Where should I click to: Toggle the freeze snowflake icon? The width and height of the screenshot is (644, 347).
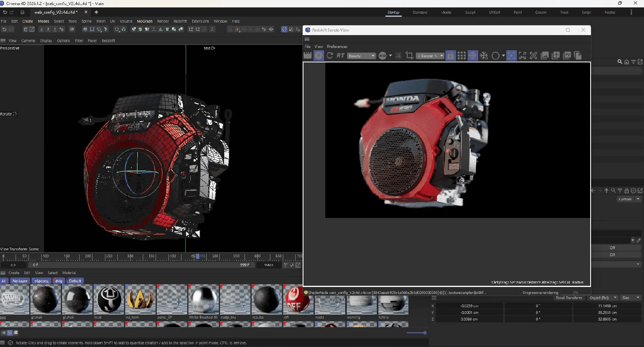(x=472, y=56)
